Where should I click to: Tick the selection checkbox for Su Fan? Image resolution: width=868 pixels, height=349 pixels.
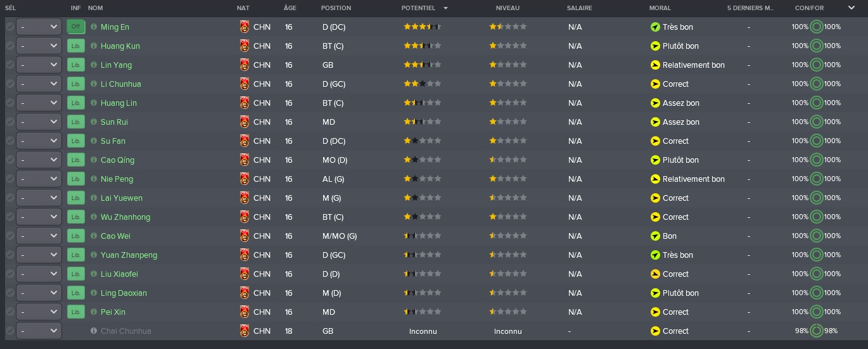click(x=10, y=141)
